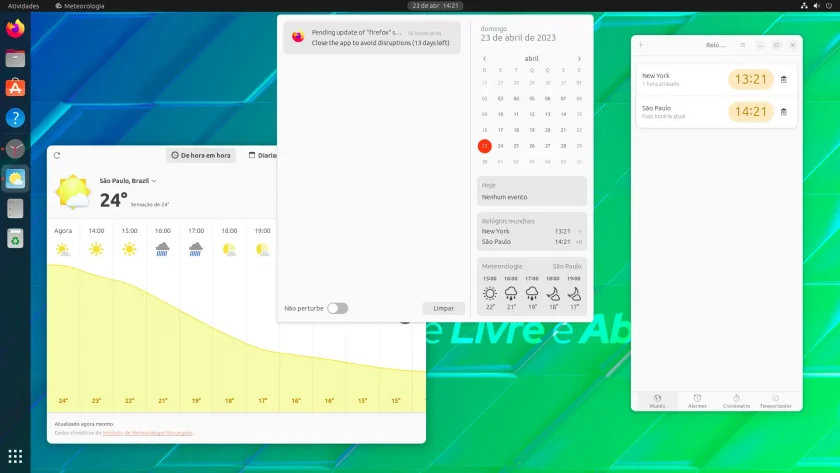Image resolution: width=840 pixels, height=473 pixels.
Task: Select the De hora em hora view
Action: pyautogui.click(x=201, y=155)
